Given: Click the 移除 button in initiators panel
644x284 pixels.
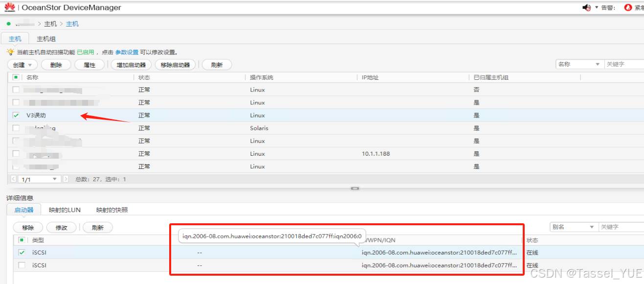Looking at the screenshot, I should pyautogui.click(x=28, y=228).
